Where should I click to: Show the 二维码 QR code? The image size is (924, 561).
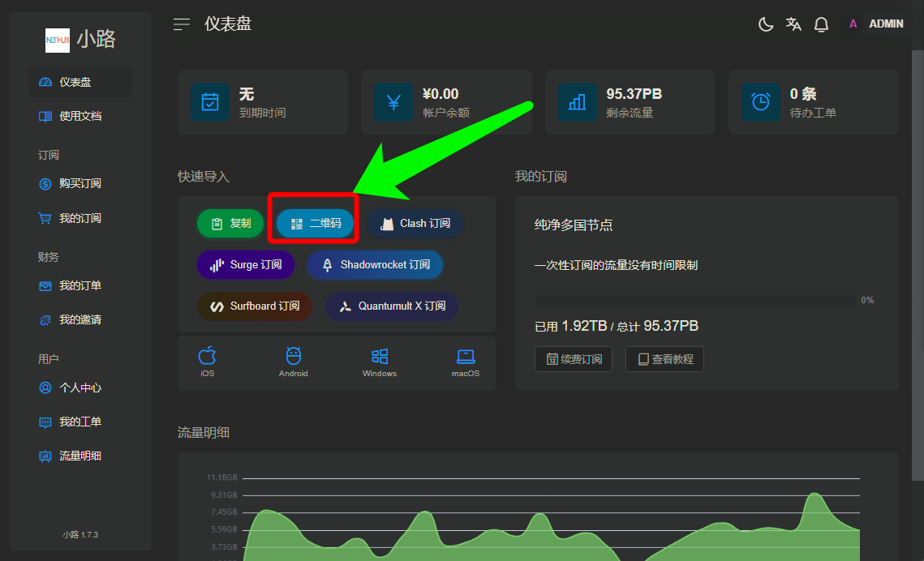pos(316,224)
